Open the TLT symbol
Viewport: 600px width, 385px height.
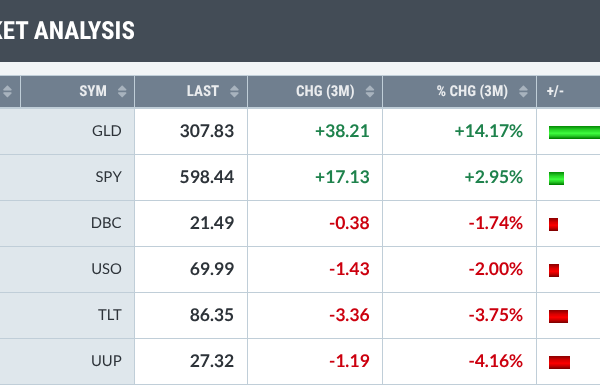[x=110, y=315]
